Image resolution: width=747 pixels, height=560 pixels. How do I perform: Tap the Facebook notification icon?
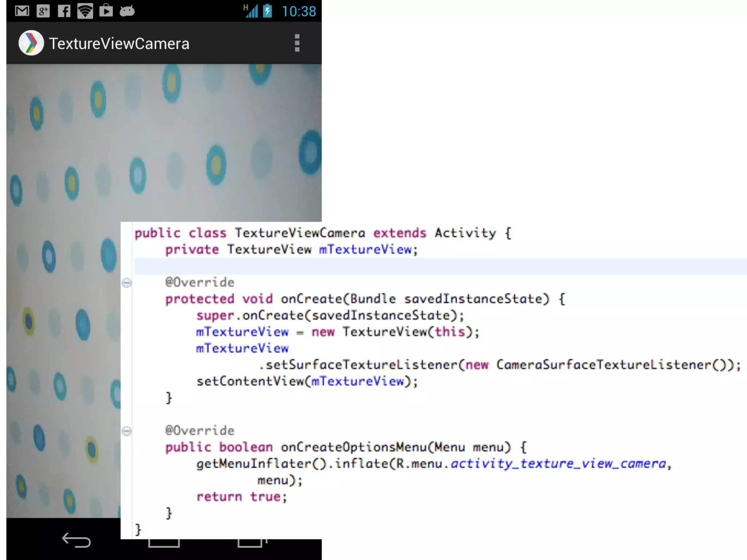click(x=64, y=11)
